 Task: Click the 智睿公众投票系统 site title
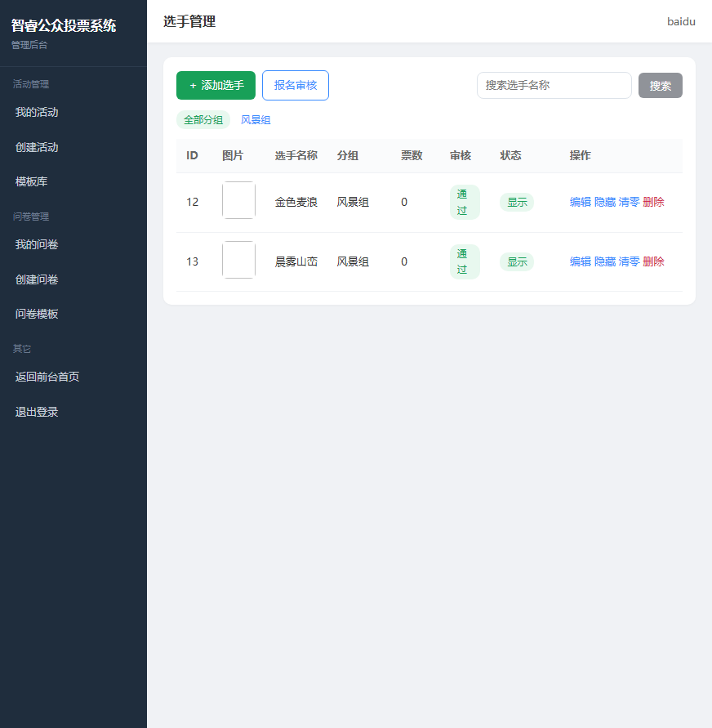pos(64,25)
